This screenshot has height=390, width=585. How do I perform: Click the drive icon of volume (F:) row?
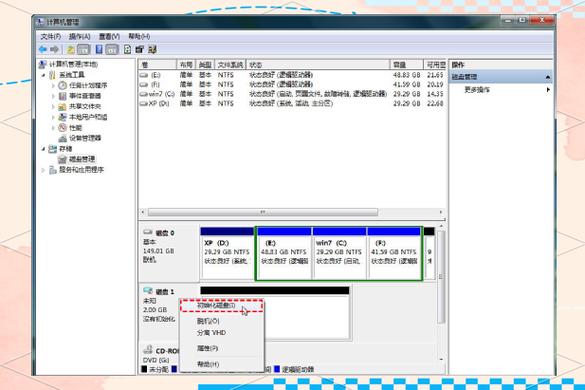[x=144, y=85]
